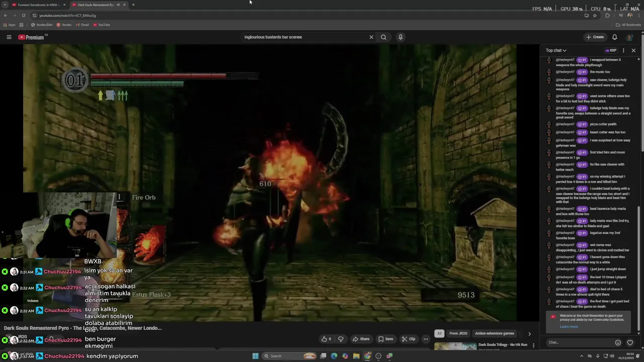Screen dimensions: 644x362
Task: Reload the page in browser toolbar
Action: click(23, 16)
